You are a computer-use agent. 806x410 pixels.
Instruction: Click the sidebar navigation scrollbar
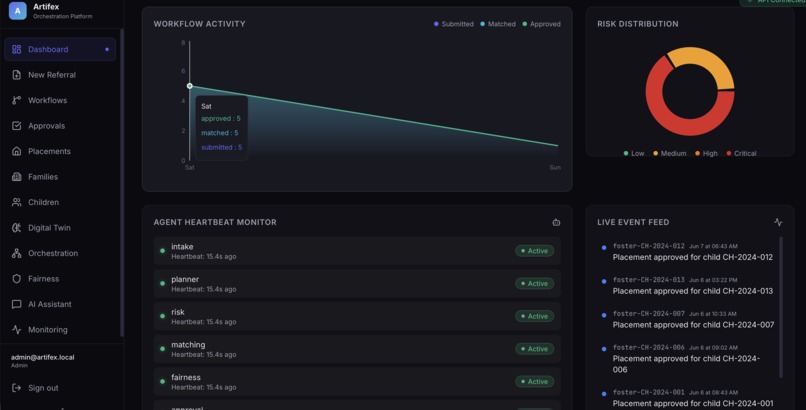122,183
